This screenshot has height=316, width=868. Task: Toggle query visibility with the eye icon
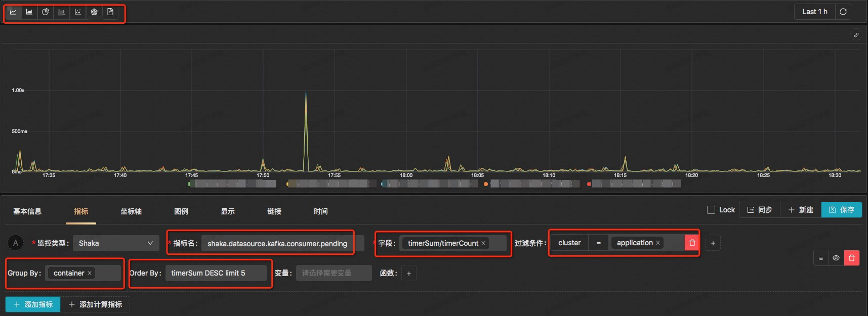[836, 258]
